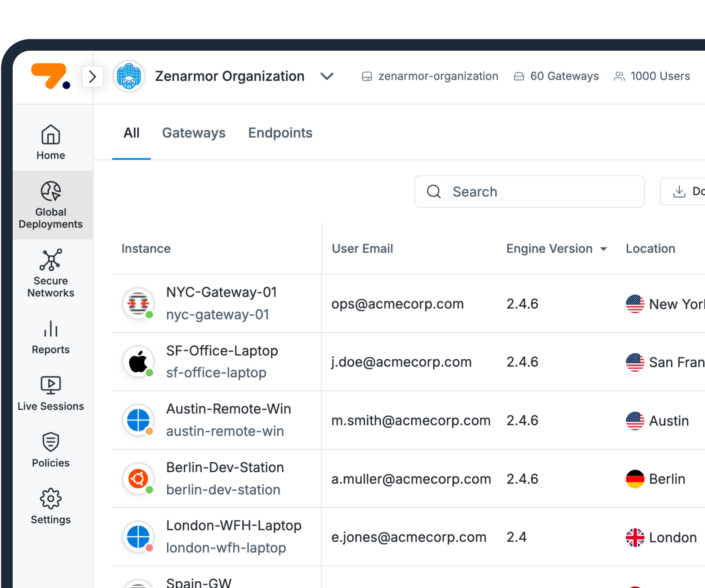Screen dimensions: 705x588
Task: Click the Austin-Remote-Win Windows icon
Action: point(138,420)
